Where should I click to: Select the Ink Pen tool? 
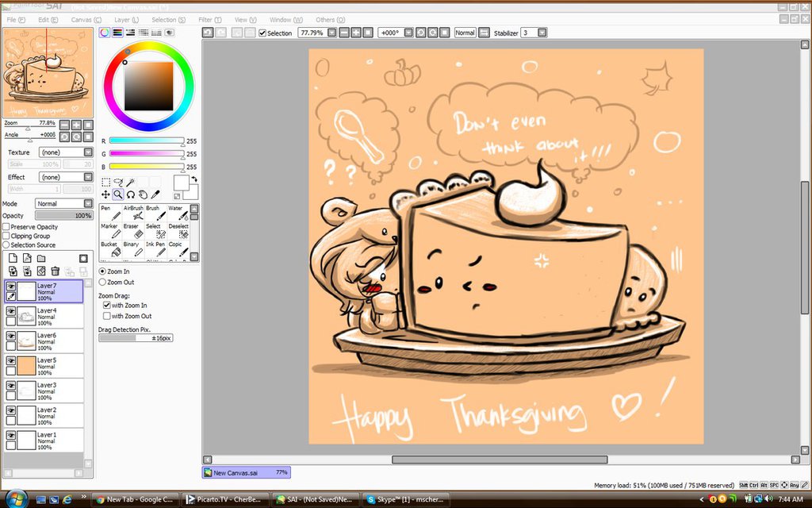coord(155,248)
